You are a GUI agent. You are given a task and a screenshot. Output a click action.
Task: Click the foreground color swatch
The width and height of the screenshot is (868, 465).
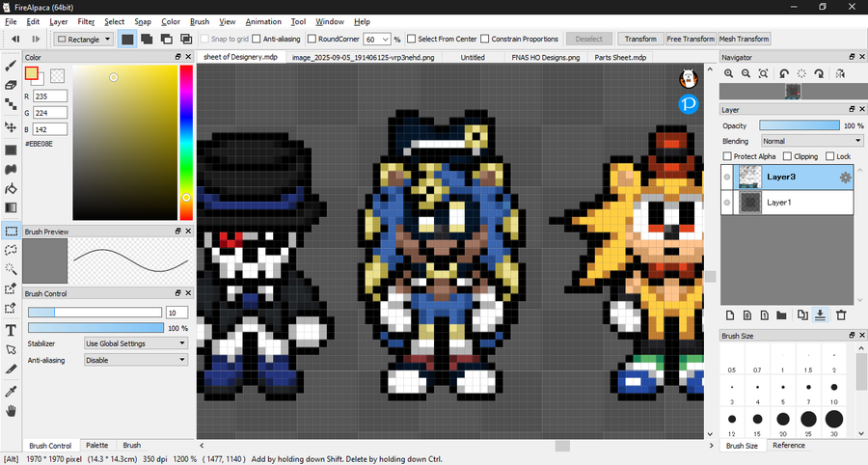click(x=31, y=73)
